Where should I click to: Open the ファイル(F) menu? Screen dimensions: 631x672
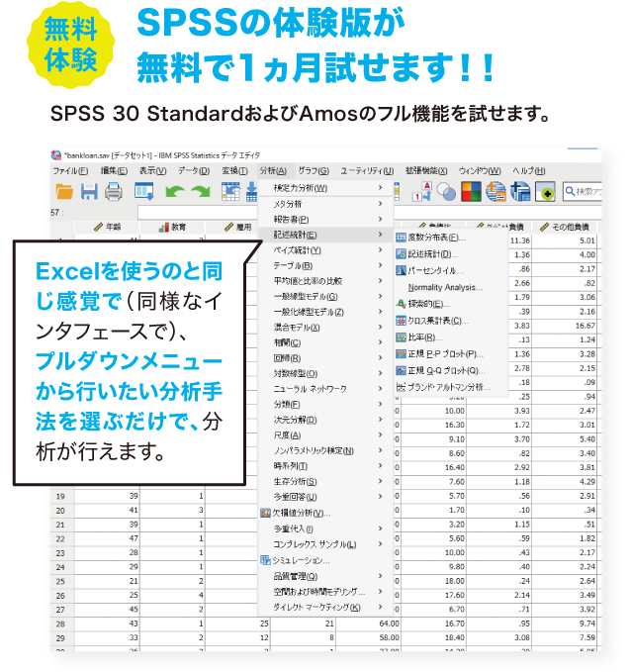click(x=70, y=171)
